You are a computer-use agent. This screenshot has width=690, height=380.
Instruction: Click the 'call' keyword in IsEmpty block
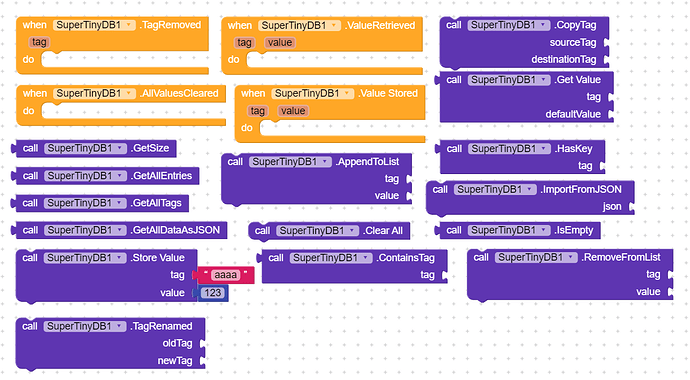point(454,230)
